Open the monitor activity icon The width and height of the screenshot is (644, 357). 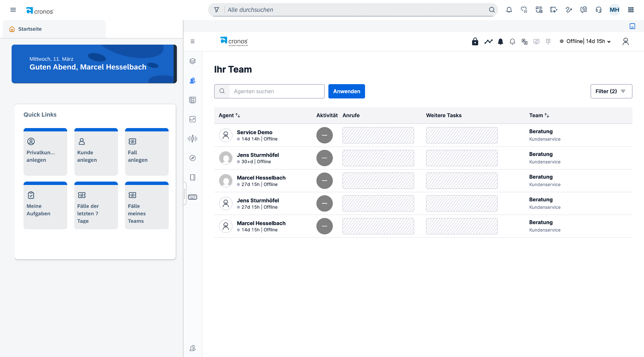537,42
